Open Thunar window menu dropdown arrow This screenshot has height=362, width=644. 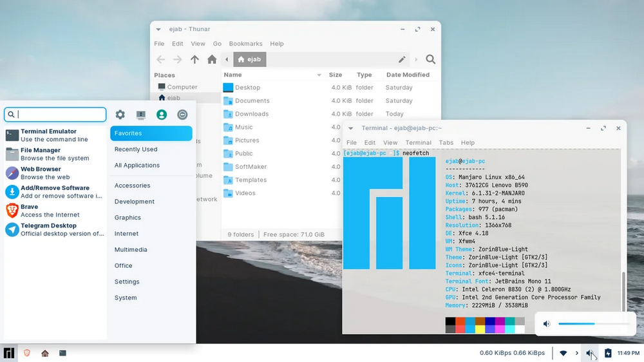click(158, 29)
